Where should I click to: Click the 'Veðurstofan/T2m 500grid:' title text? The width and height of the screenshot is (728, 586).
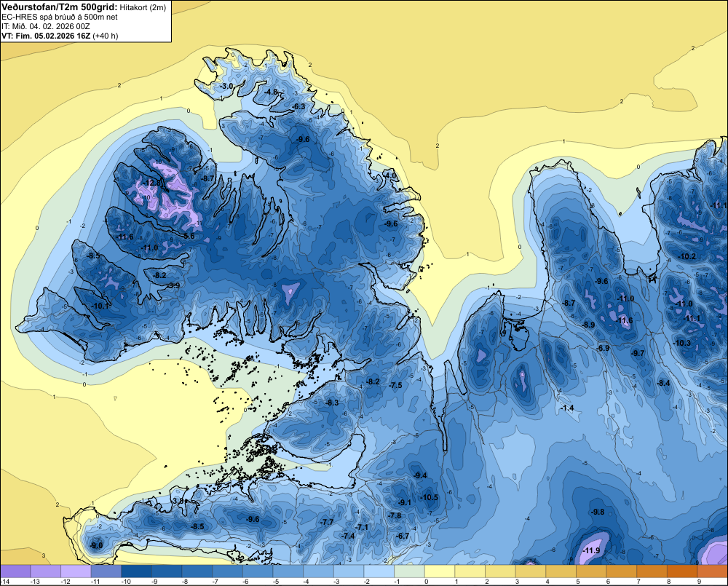point(60,7)
